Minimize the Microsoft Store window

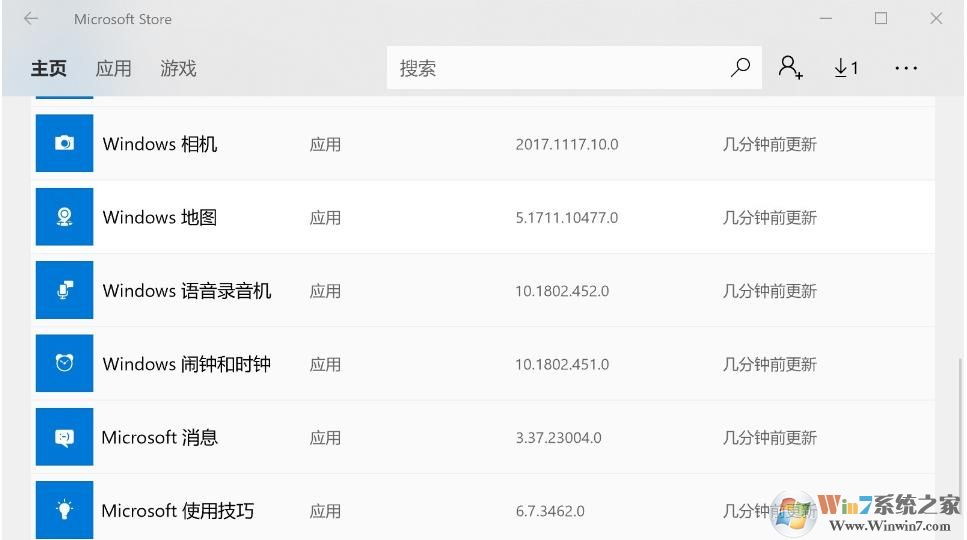[826, 18]
